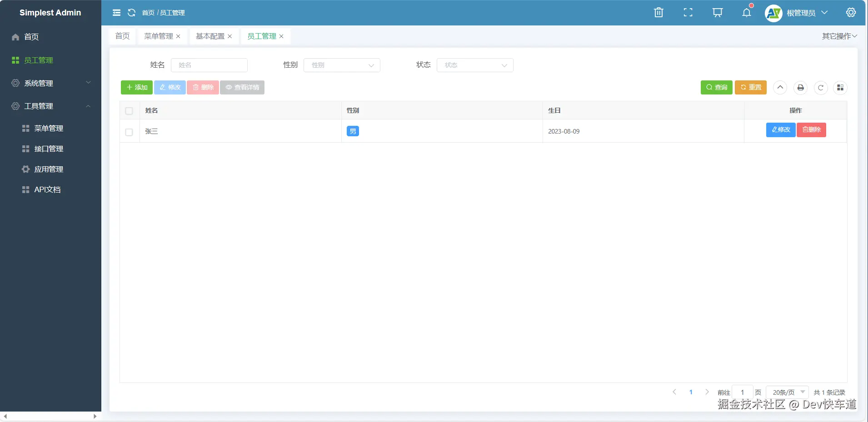
Task: Click the 男 gender tag
Action: pyautogui.click(x=353, y=131)
